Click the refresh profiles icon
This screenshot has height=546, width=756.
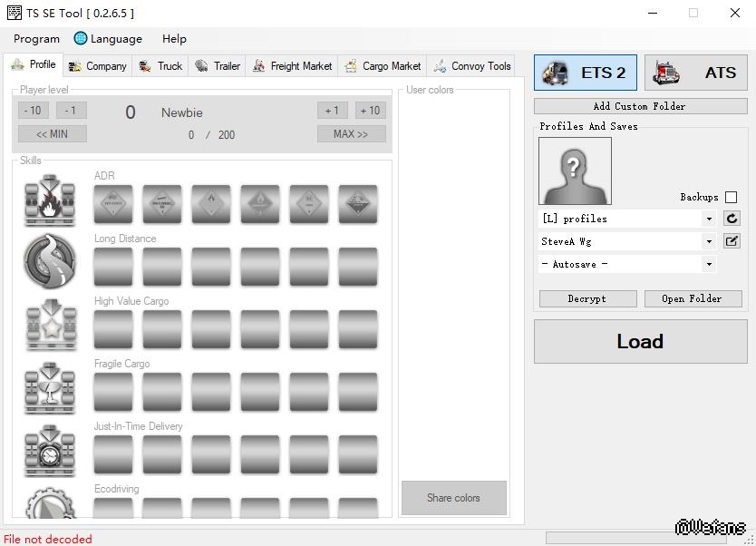pyautogui.click(x=732, y=219)
